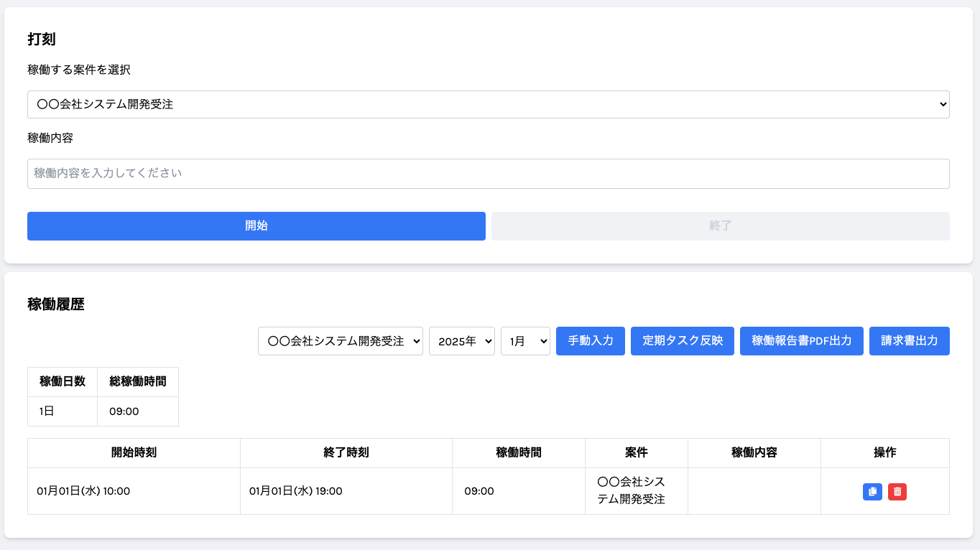
Task: Click the 稼働日数 summary header
Action: [x=63, y=382]
